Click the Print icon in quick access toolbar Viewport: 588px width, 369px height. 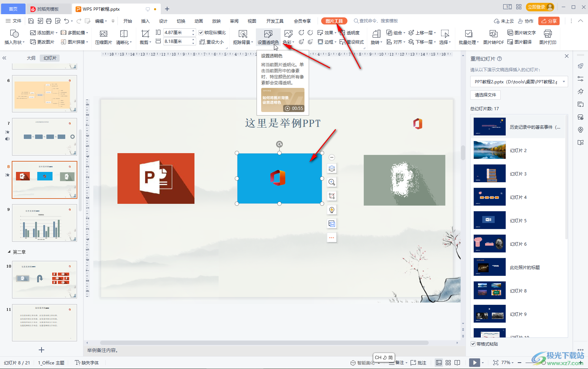coord(49,21)
